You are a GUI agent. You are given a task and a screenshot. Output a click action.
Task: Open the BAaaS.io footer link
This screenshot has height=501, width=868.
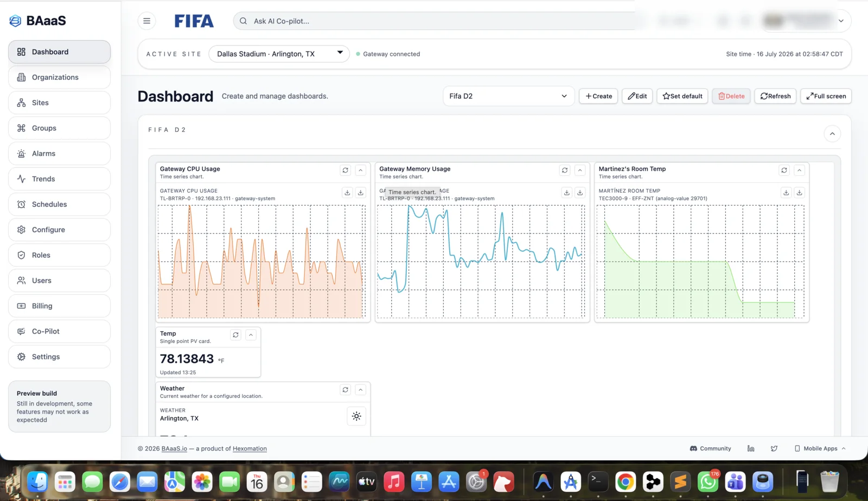tap(174, 449)
